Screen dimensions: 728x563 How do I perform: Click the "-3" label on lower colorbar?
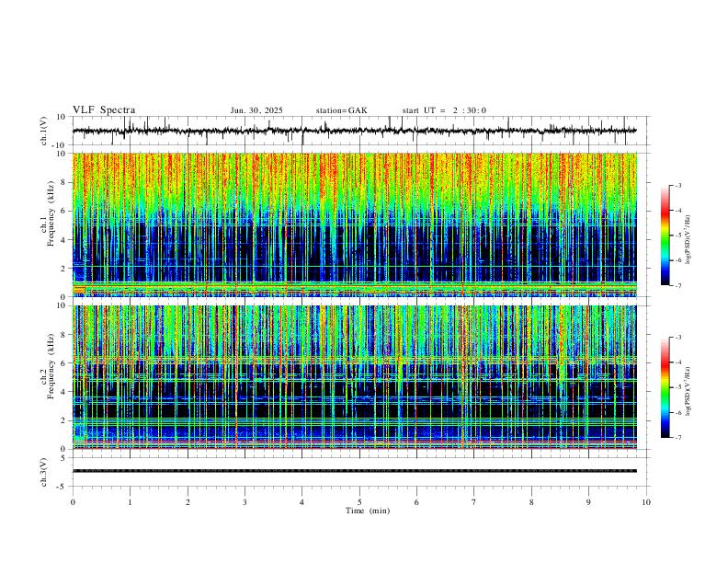[678, 338]
